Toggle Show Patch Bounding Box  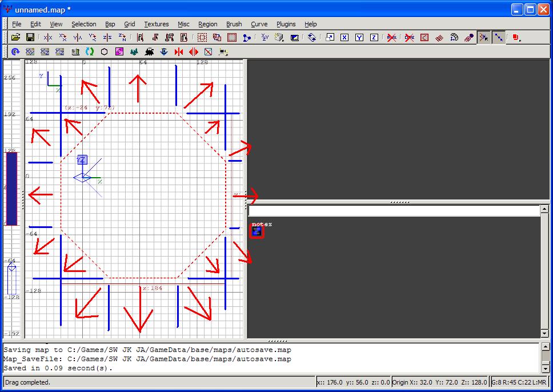point(424,37)
